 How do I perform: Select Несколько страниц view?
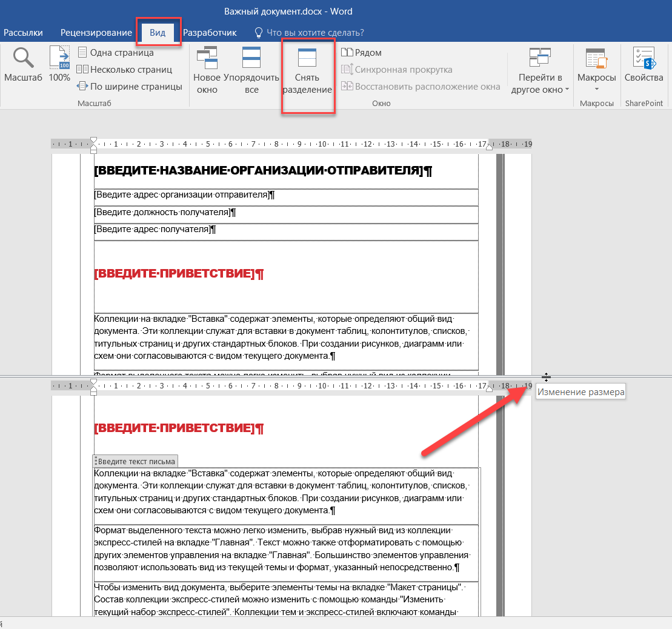pos(124,70)
